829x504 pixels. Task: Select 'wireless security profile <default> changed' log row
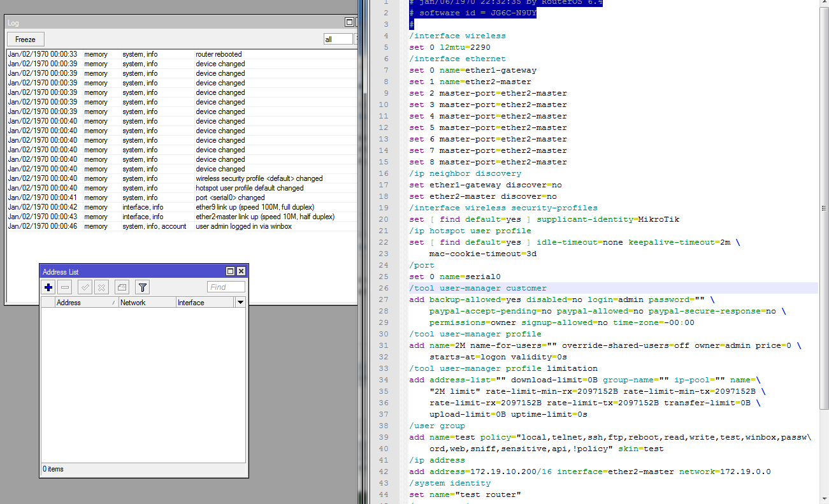pos(182,178)
